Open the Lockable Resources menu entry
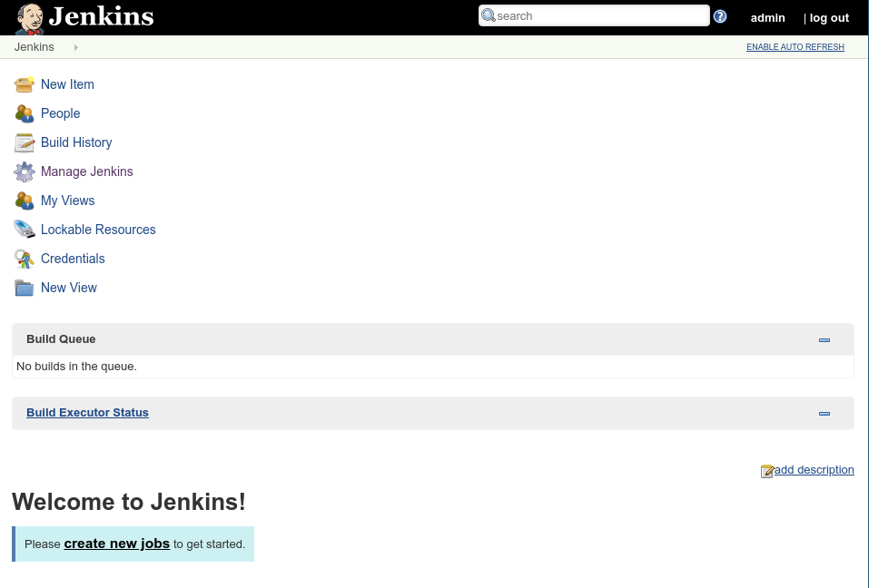Screen dimensions: 869x588 click(98, 230)
